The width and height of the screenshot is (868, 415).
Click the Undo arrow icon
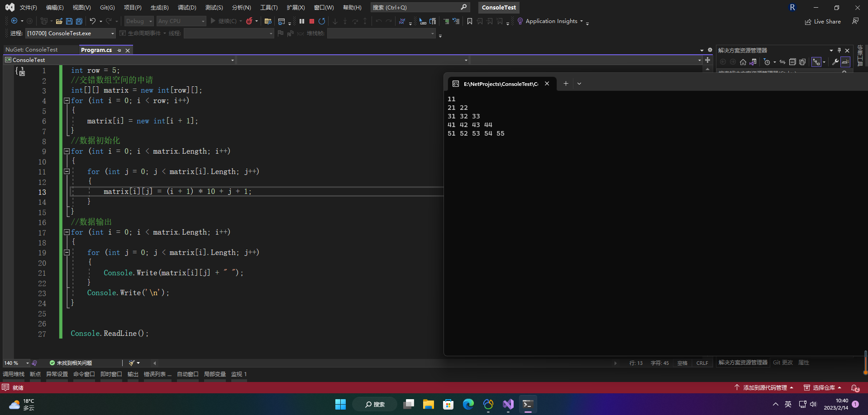(92, 21)
